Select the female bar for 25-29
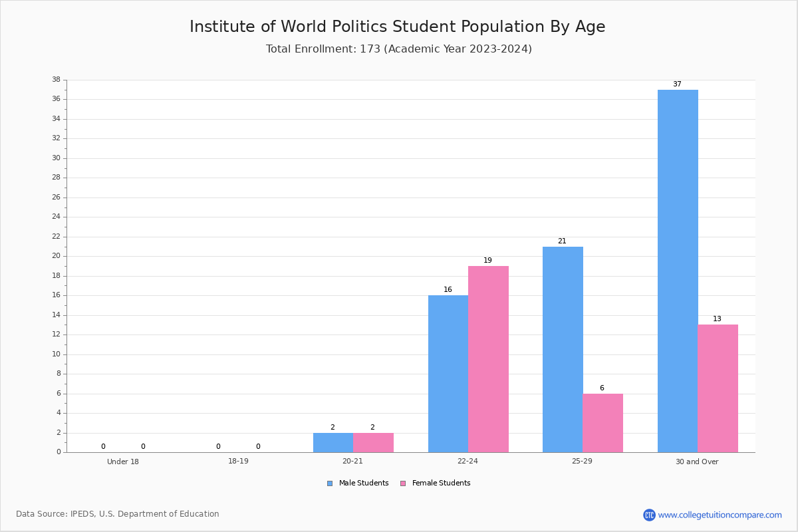 (x=603, y=423)
